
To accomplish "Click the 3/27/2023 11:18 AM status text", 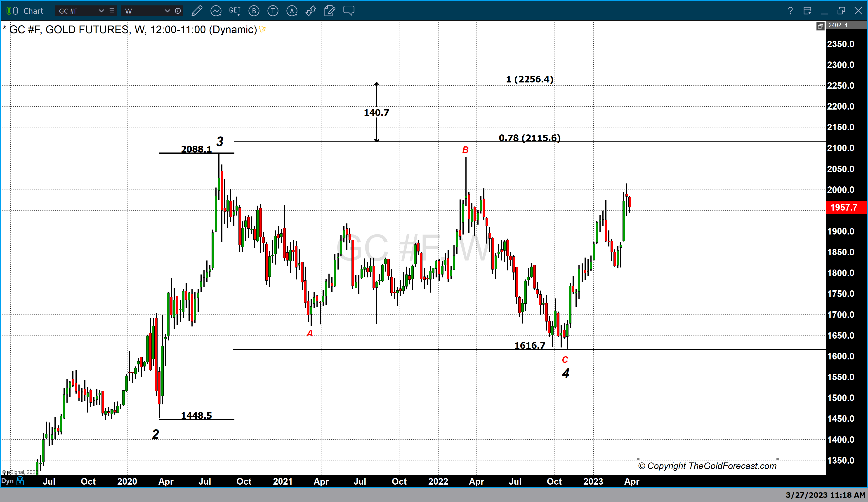I will tap(825, 495).
